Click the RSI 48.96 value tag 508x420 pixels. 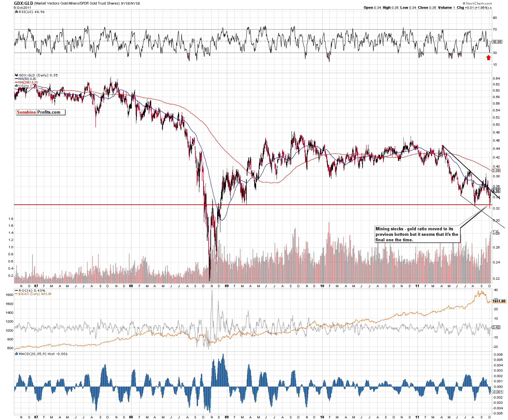[x=497, y=42]
